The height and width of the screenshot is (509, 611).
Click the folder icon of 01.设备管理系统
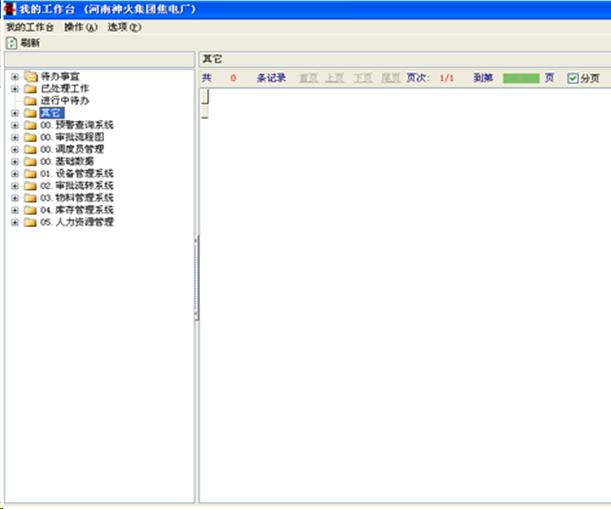coord(30,174)
